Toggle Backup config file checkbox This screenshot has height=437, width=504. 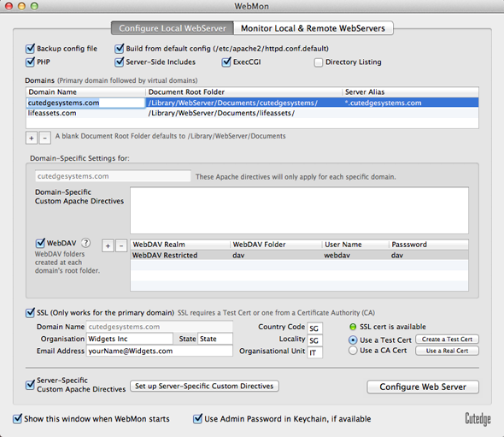(x=30, y=49)
